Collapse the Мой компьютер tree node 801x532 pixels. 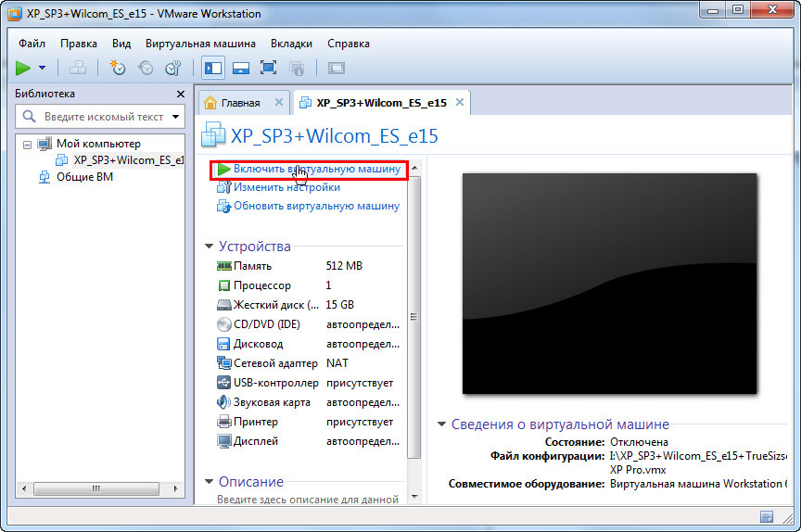coord(27,145)
